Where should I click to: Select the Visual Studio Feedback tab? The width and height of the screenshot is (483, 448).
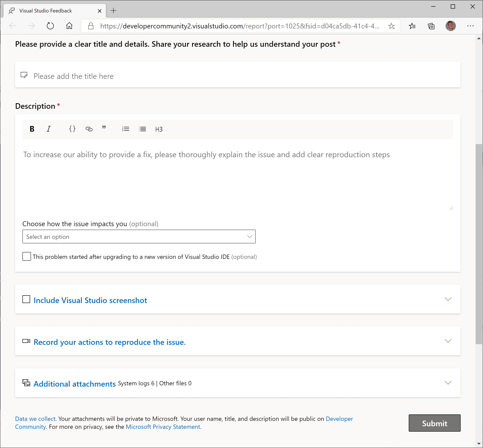point(46,11)
